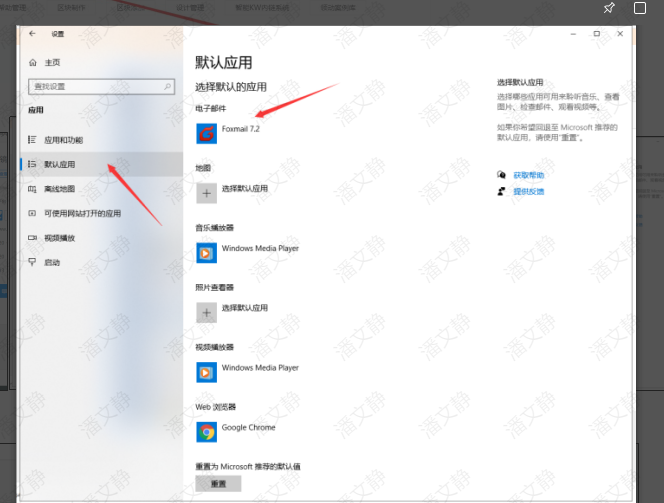Select 视频播放 in the sidebar
664x503 pixels.
59,238
